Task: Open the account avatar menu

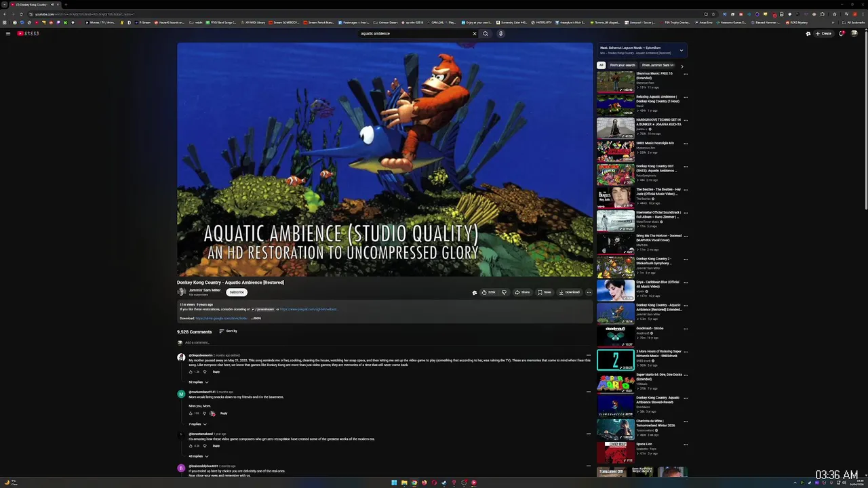Action: point(854,33)
